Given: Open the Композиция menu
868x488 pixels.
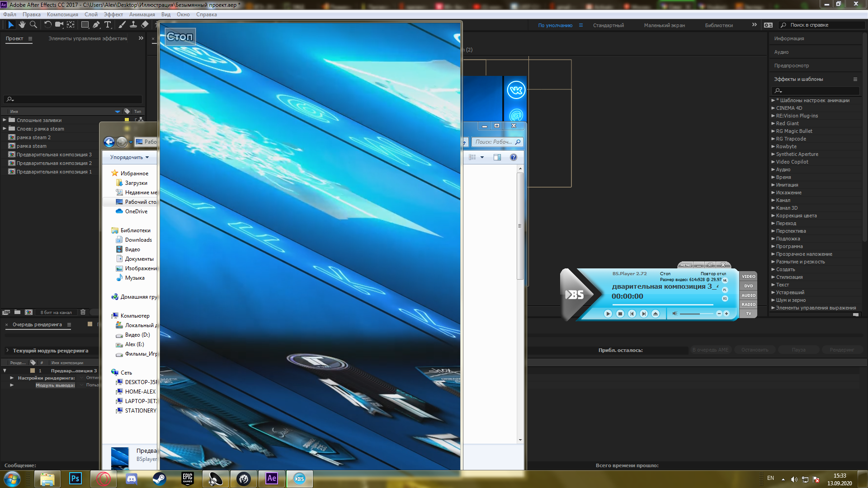Looking at the screenshot, I should pos(62,14).
